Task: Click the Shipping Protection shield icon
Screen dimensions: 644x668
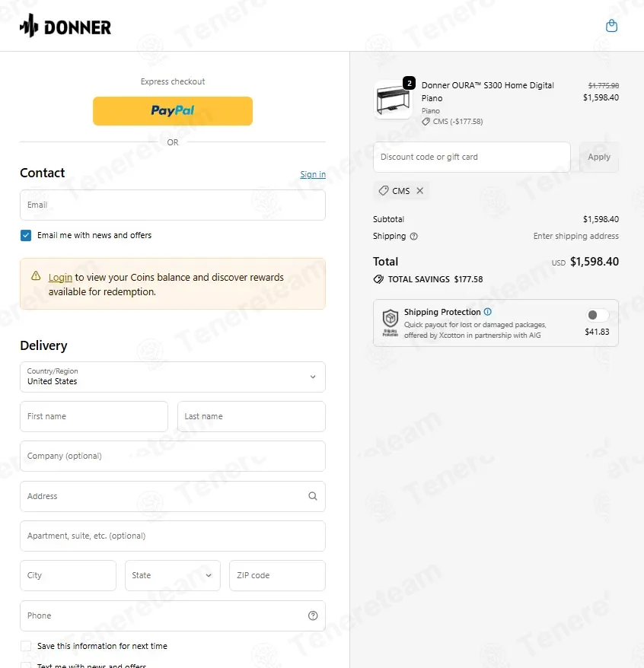Action: 390,323
